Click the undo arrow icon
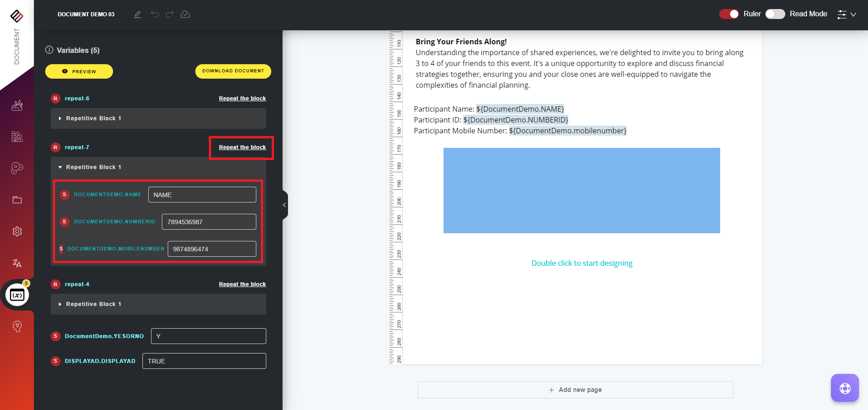This screenshot has height=410, width=868. tap(155, 14)
